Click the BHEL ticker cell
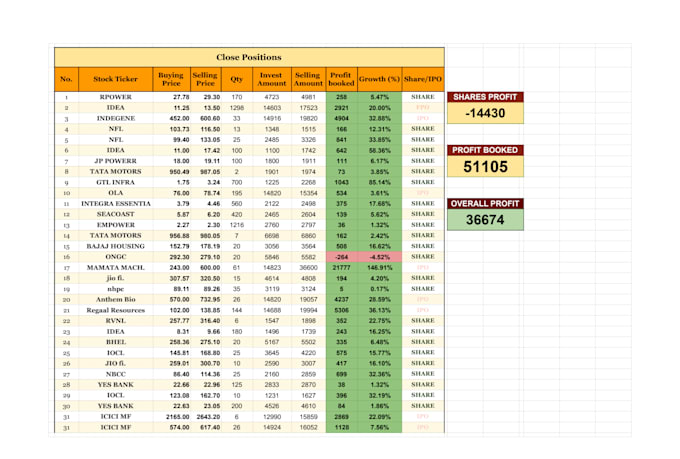The width and height of the screenshot is (680, 459). (115, 342)
